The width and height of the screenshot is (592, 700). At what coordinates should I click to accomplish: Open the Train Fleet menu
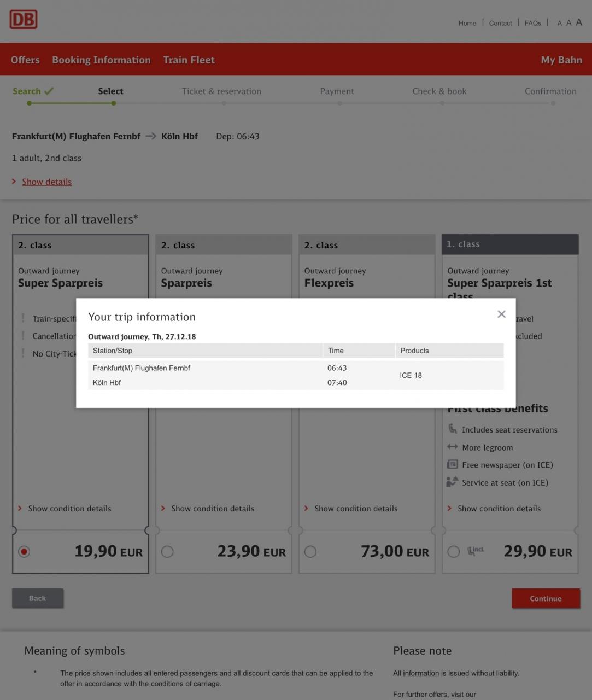tap(189, 60)
